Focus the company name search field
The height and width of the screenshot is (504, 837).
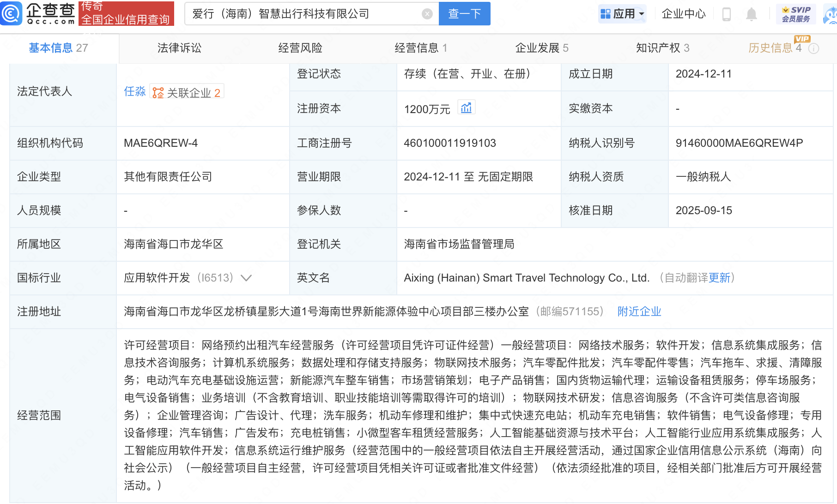tap(305, 14)
